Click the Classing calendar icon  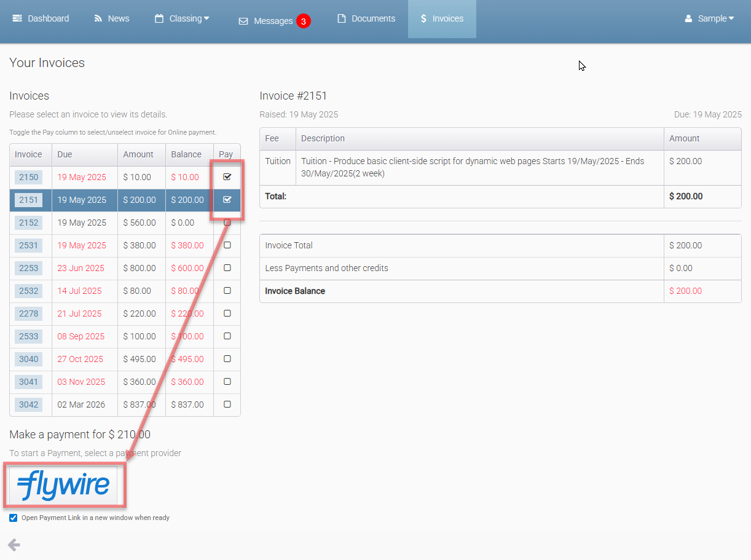pyautogui.click(x=159, y=18)
